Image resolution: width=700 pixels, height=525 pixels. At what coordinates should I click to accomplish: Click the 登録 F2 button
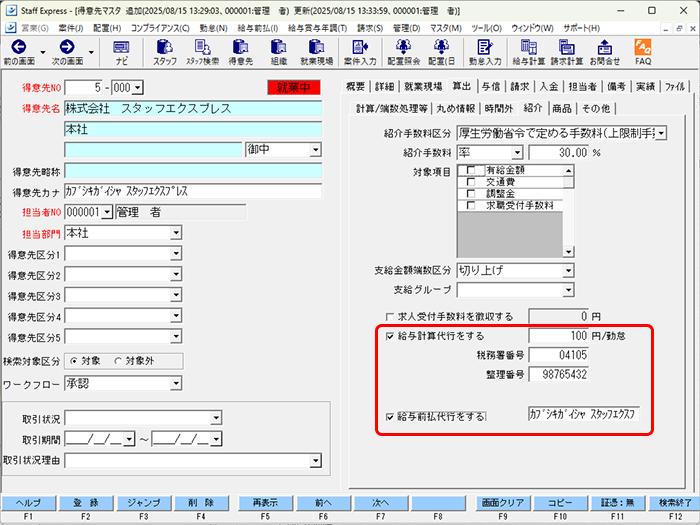pos(86,503)
